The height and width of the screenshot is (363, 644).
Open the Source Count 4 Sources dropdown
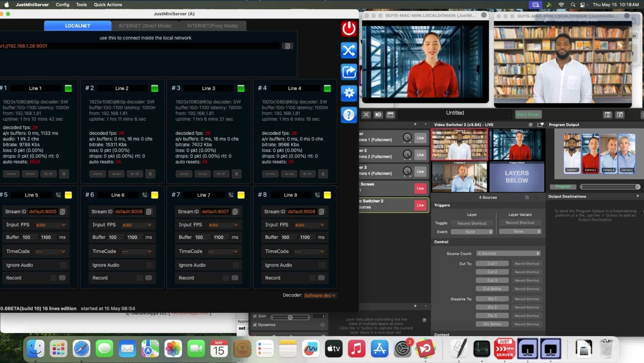[508, 254]
